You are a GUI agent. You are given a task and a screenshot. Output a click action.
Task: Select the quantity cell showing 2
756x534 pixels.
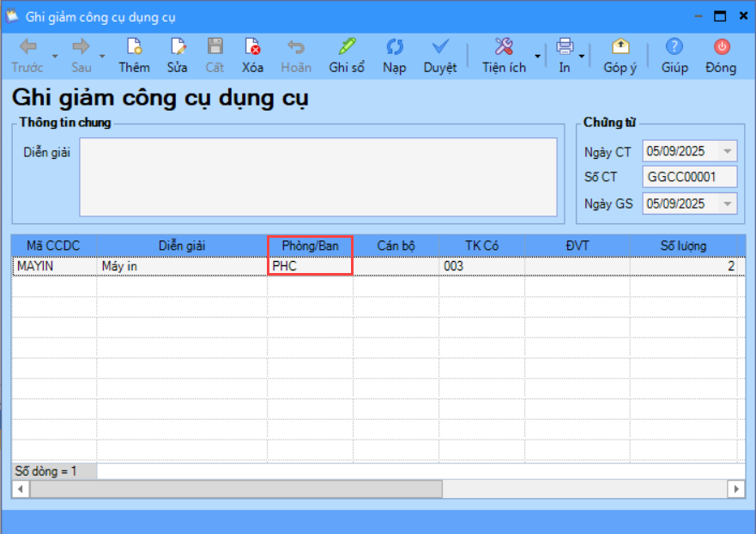[x=683, y=266]
